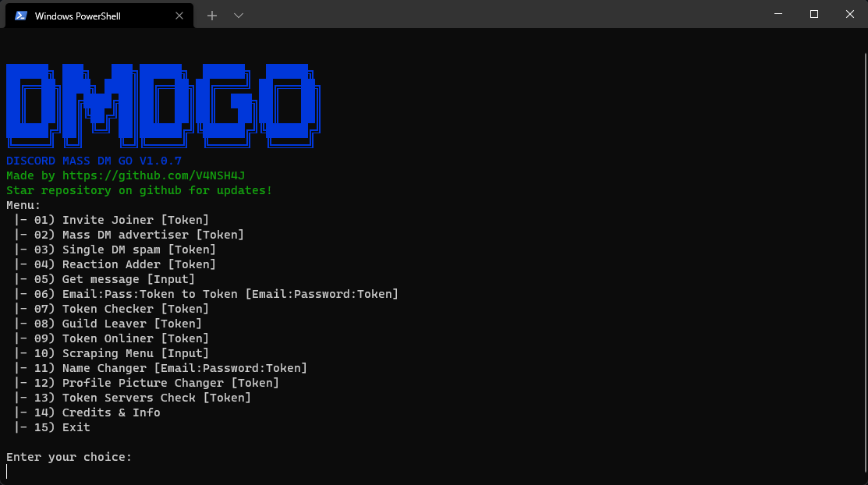Image resolution: width=868 pixels, height=485 pixels.
Task: Click '09) Token Onliner [Token]' line
Action: tap(112, 338)
